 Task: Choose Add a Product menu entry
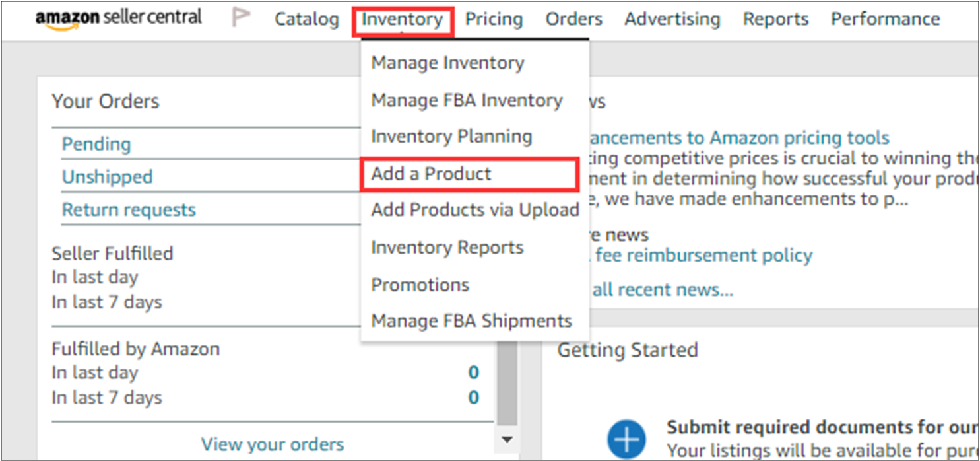tap(431, 174)
